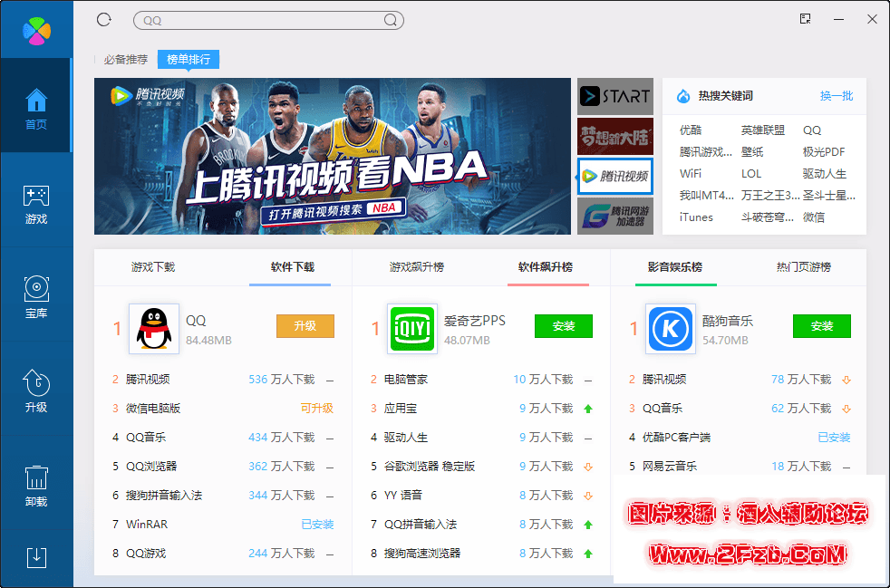The width and height of the screenshot is (890, 588).
Task: Open the 影音娱乐榜 tab
Action: coord(675,266)
